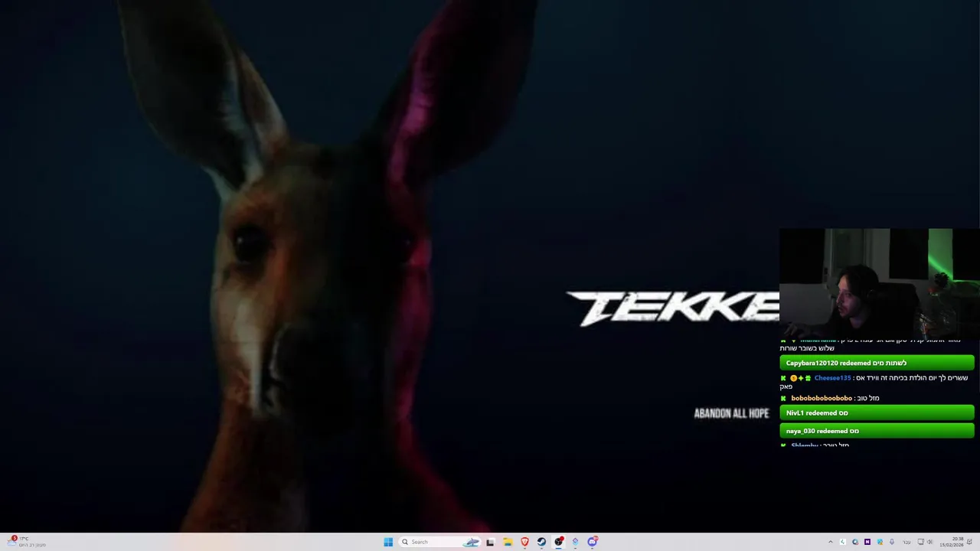Open the Task View icon
Viewport: 980px width, 551px height.
490,542
